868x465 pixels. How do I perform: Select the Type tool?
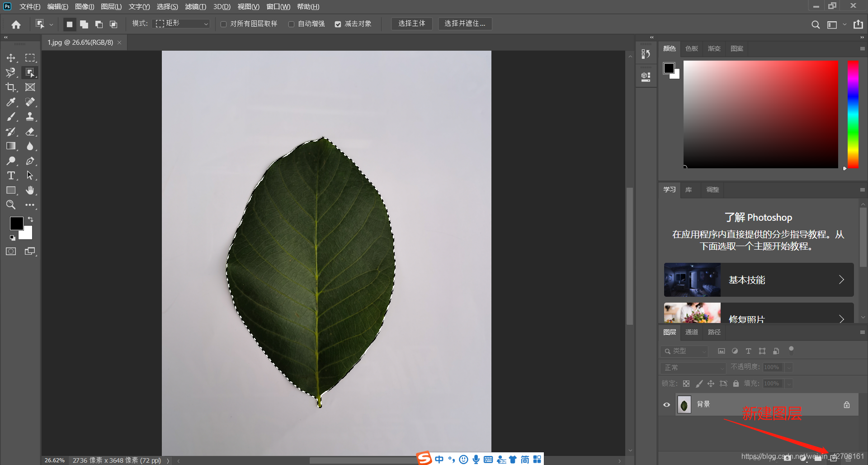click(11, 176)
